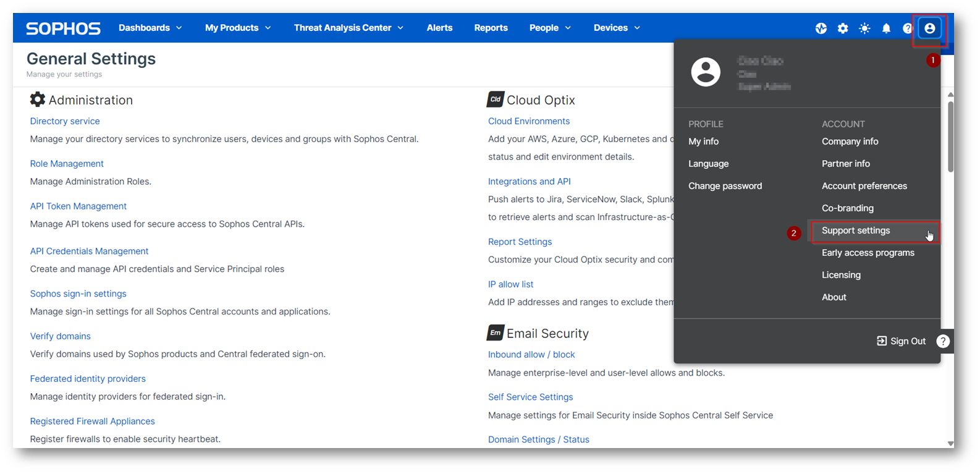Click the user account icon
This screenshot has height=474, width=980.
click(x=929, y=28)
